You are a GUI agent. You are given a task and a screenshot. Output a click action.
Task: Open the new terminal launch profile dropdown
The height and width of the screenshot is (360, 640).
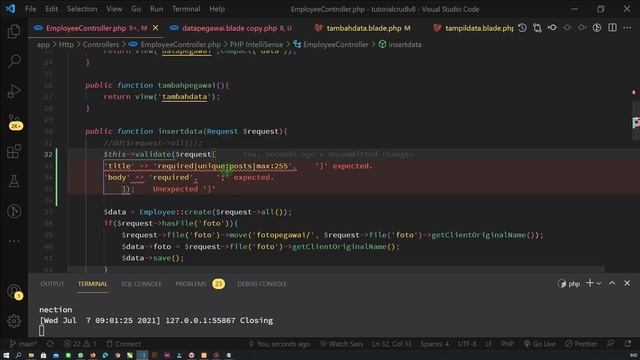[599, 283]
